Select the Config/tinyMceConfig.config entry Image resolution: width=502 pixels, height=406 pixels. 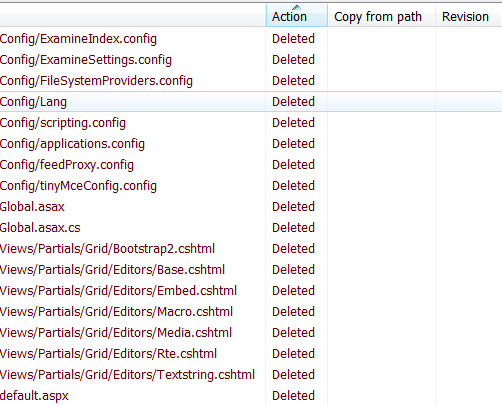click(251, 186)
